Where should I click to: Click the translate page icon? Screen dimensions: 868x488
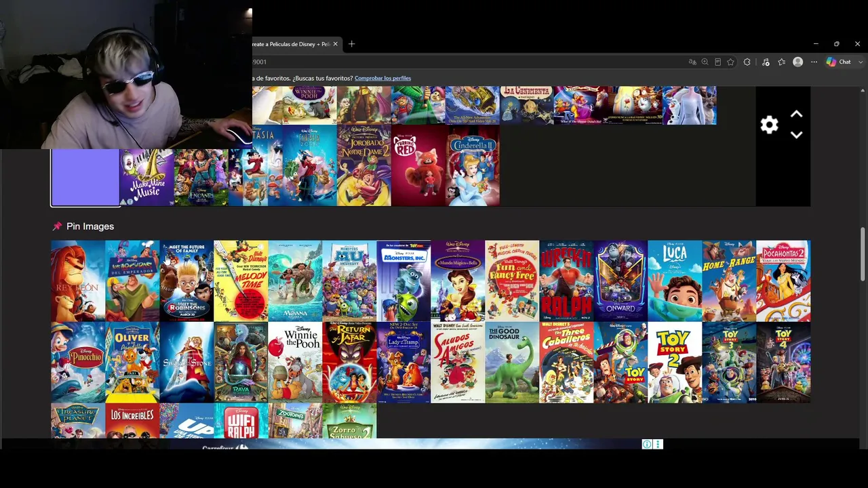pyautogui.click(x=692, y=62)
